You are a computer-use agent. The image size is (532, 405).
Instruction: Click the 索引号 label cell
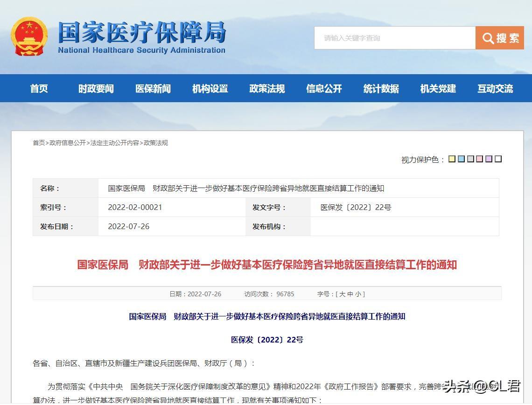click(x=65, y=207)
